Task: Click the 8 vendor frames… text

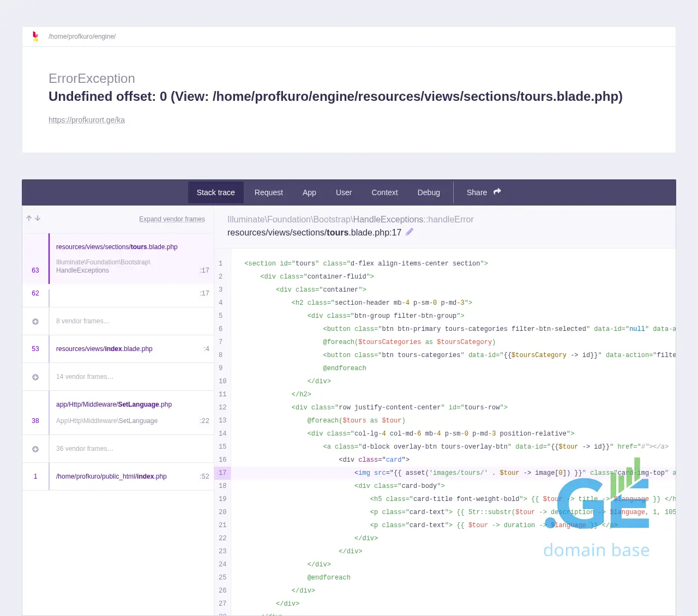Action: click(83, 321)
